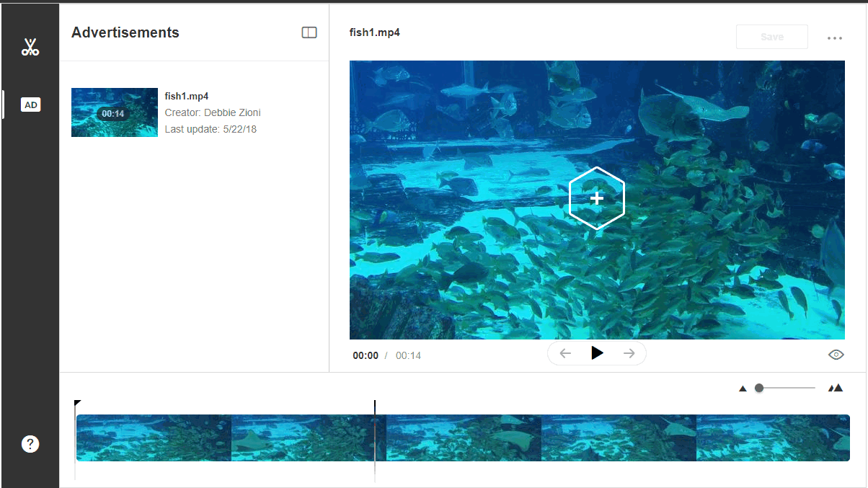Step forward with the right arrow
Image resolution: width=868 pixels, height=488 pixels.
coord(629,353)
